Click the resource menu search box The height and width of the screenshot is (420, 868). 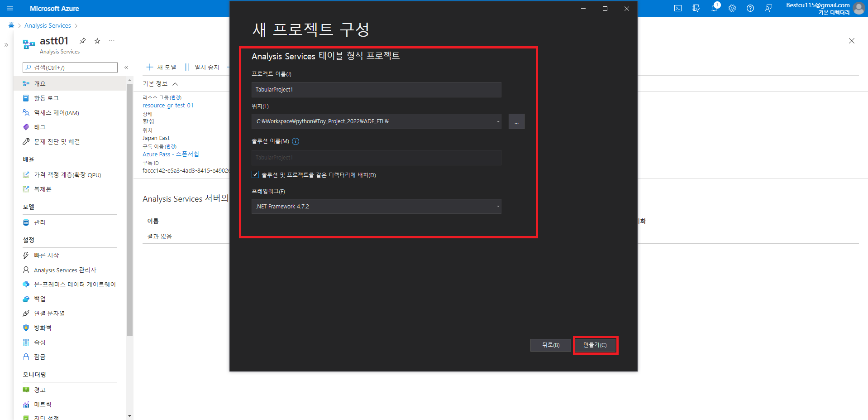click(x=70, y=68)
